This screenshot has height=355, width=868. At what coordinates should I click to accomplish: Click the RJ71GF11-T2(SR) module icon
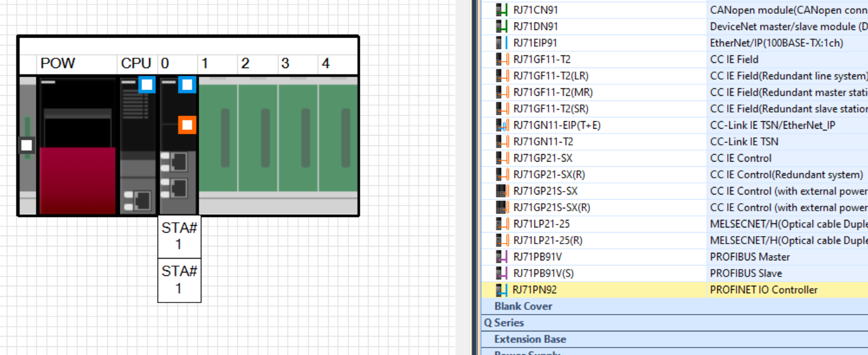(x=502, y=109)
